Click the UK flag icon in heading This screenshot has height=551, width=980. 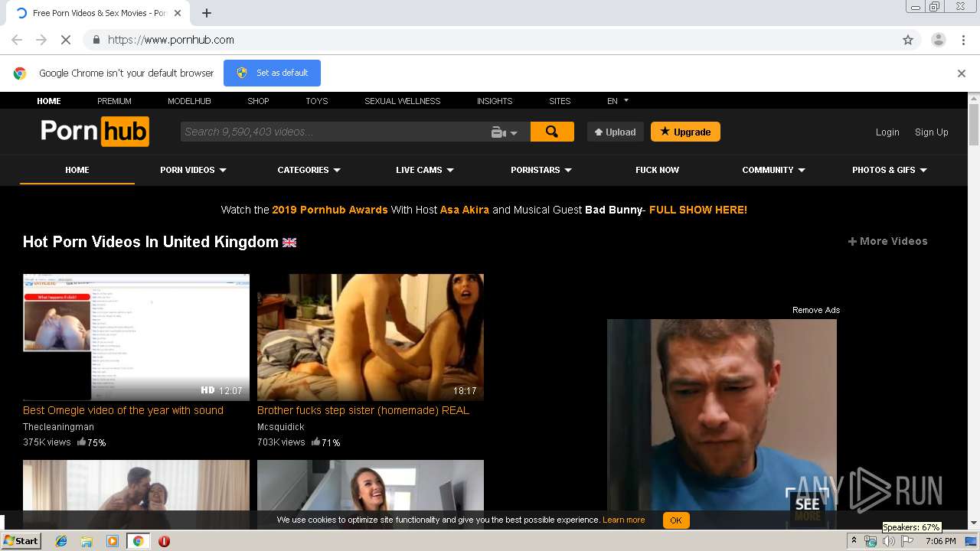click(289, 243)
